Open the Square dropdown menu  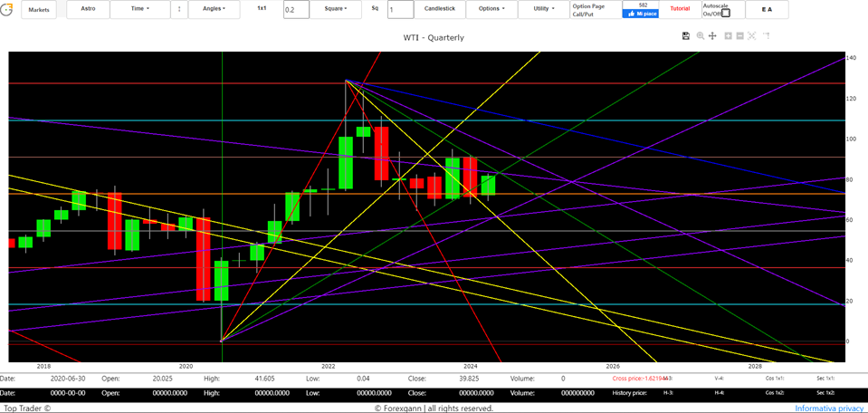point(337,9)
